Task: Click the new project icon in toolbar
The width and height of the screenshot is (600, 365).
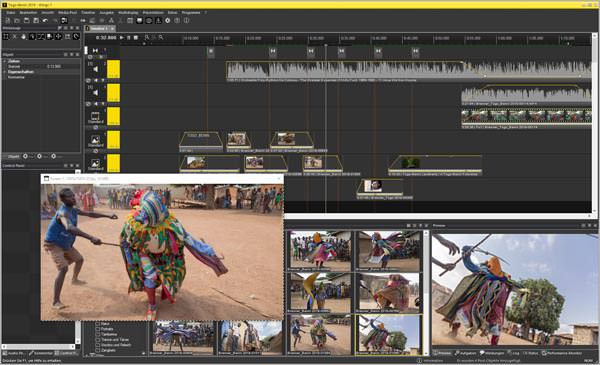Action: (8, 21)
